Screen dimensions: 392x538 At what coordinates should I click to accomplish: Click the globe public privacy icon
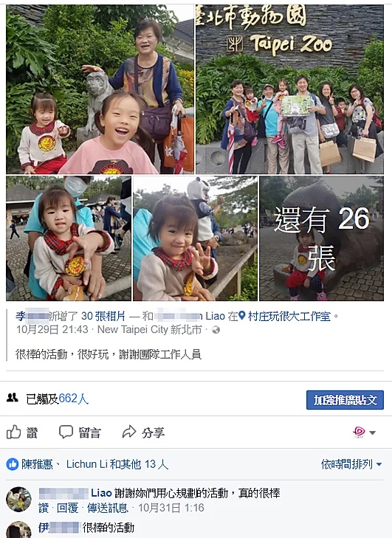216,330
